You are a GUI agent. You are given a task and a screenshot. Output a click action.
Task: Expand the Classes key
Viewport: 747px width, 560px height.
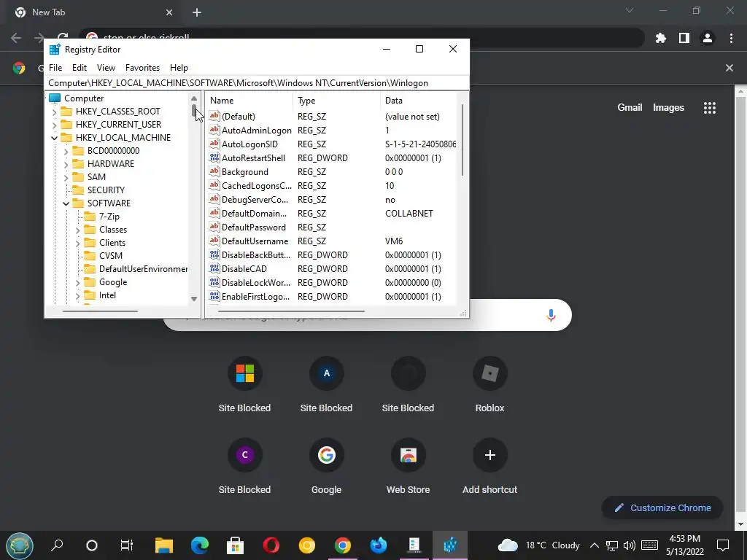(77, 230)
